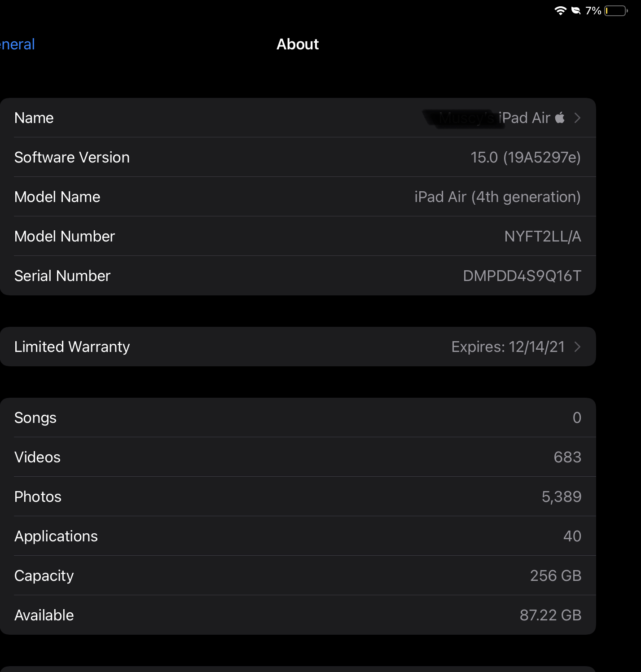Tap the Available storage row

298,615
